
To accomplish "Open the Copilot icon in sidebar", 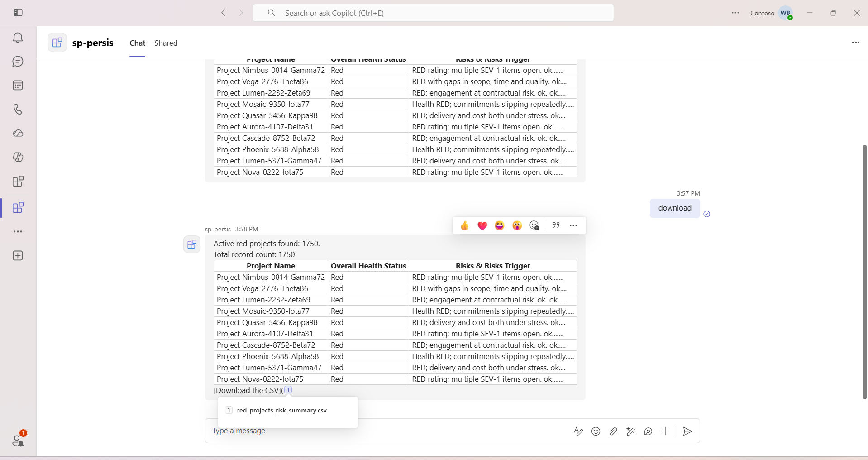I will click(18, 158).
